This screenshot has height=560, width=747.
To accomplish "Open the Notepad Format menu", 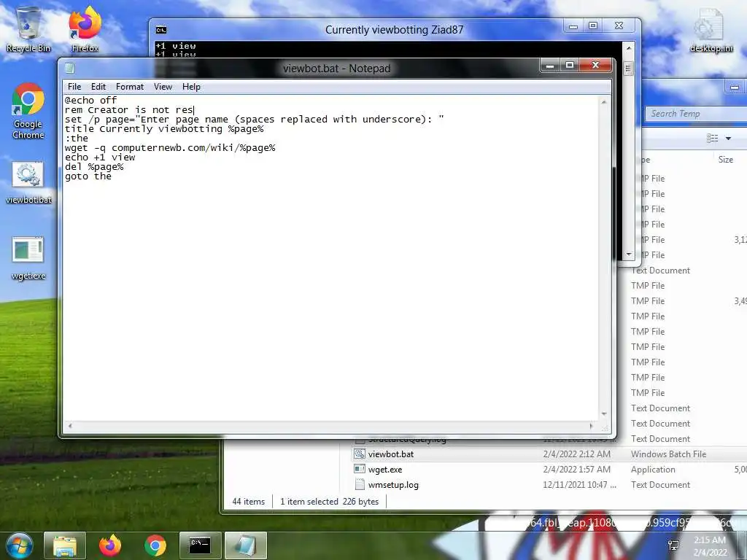I will click(130, 87).
